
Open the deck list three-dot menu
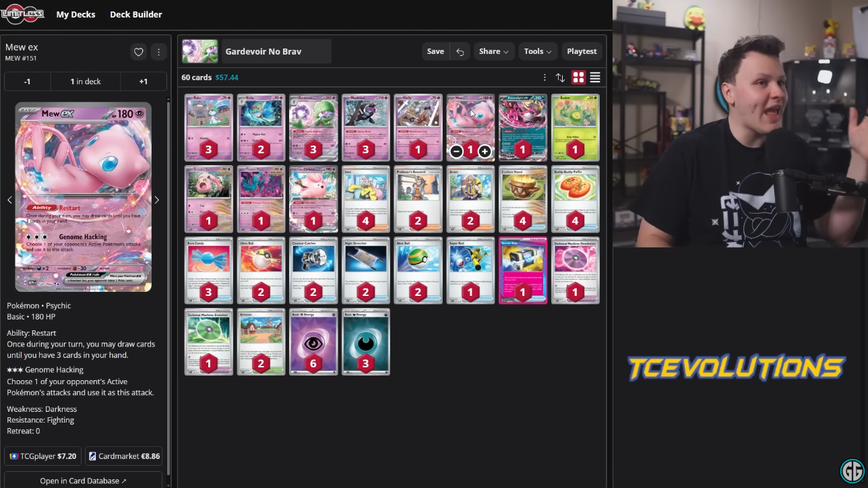pyautogui.click(x=545, y=78)
